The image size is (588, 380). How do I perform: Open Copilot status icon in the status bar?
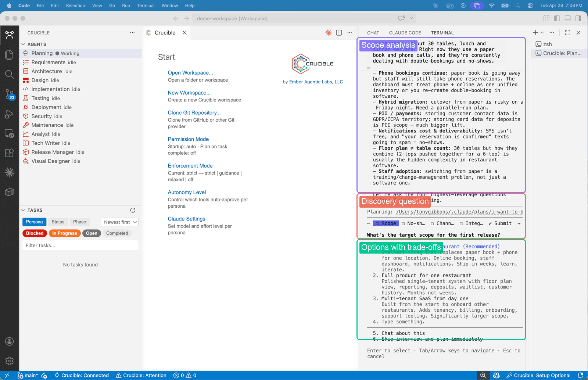pyautogui.click(x=496, y=376)
